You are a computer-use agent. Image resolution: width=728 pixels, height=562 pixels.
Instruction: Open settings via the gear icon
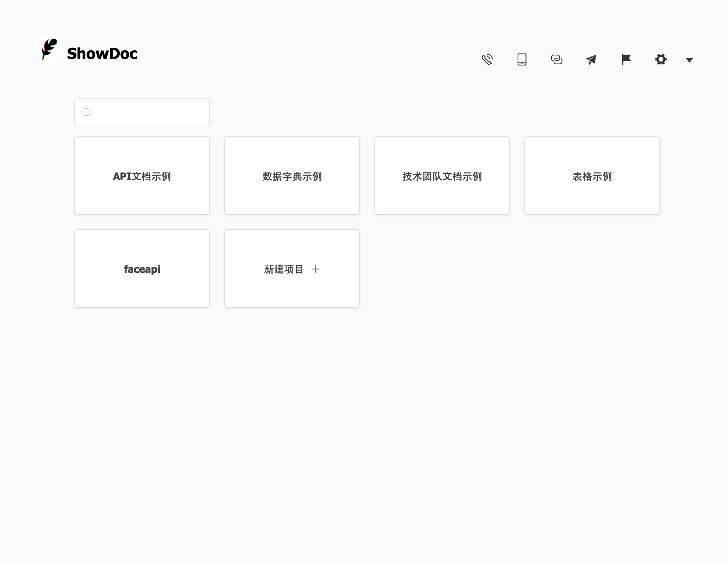(x=661, y=59)
